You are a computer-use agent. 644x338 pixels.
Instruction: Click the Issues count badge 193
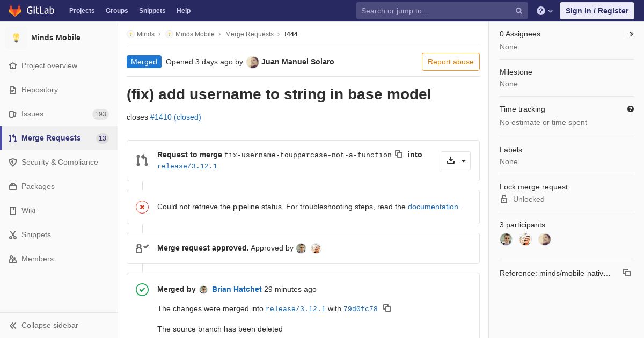100,114
